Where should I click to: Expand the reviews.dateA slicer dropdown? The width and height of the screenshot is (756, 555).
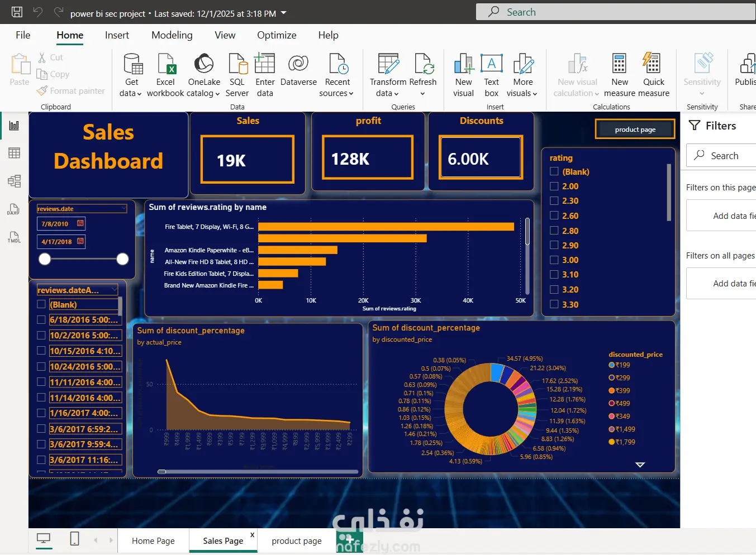coord(114,289)
